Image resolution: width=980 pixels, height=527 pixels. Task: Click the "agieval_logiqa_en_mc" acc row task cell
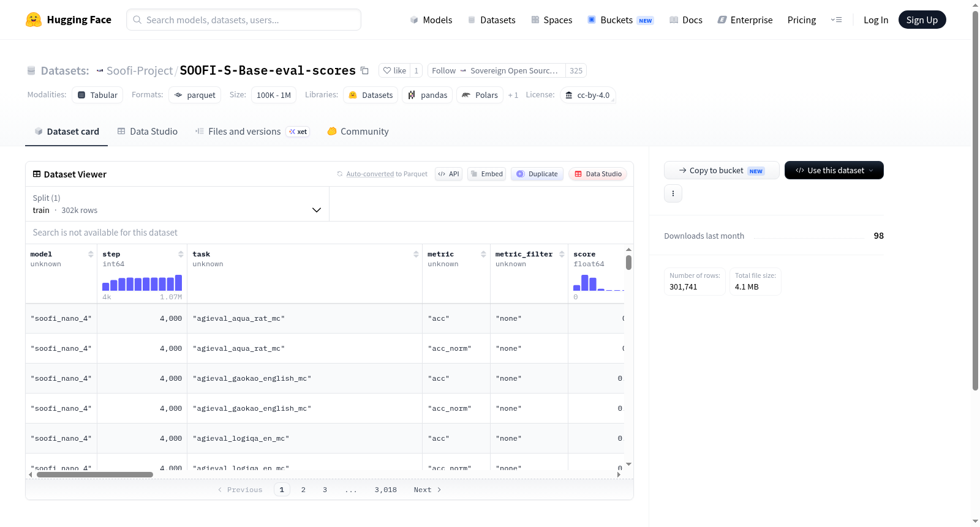304,438
